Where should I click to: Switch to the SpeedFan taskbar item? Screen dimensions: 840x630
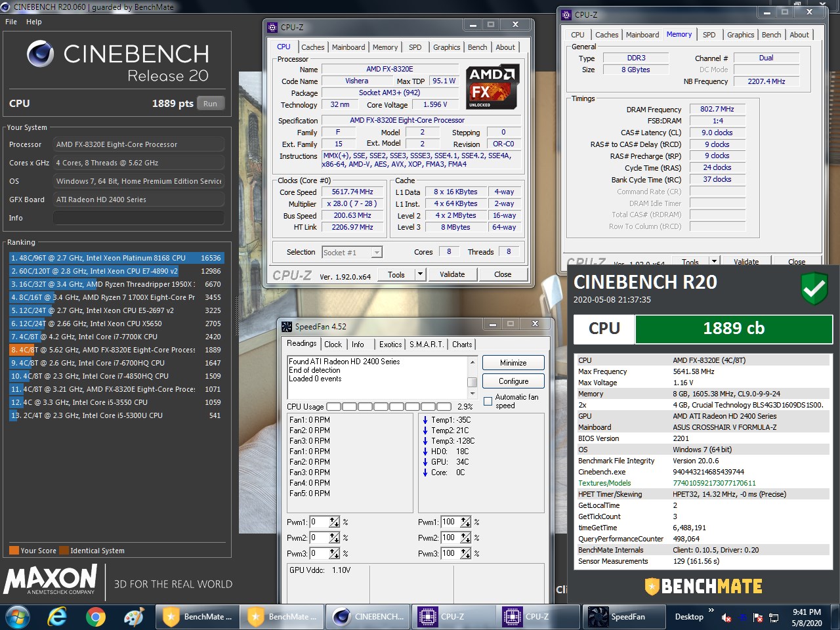623,617
